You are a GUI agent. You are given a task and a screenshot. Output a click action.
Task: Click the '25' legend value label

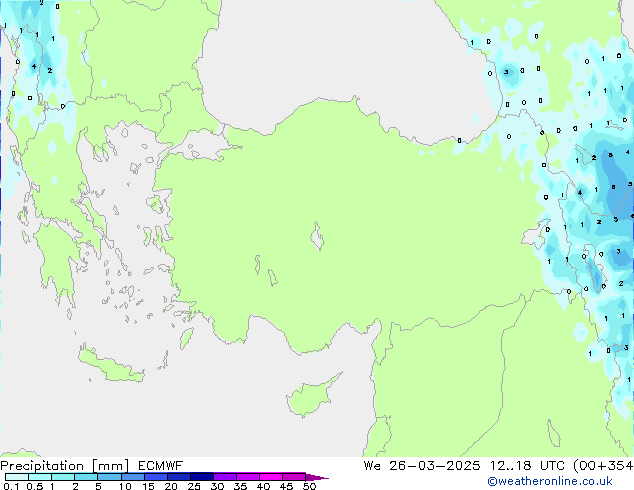(194, 486)
